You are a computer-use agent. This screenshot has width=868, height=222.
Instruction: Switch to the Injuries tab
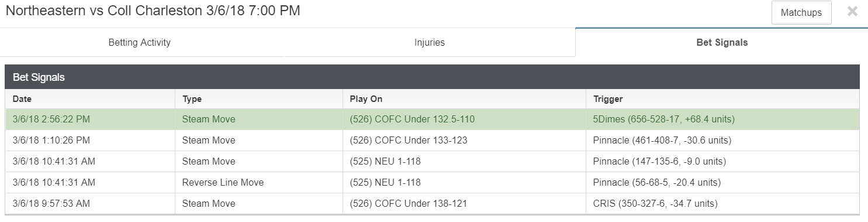click(x=430, y=42)
